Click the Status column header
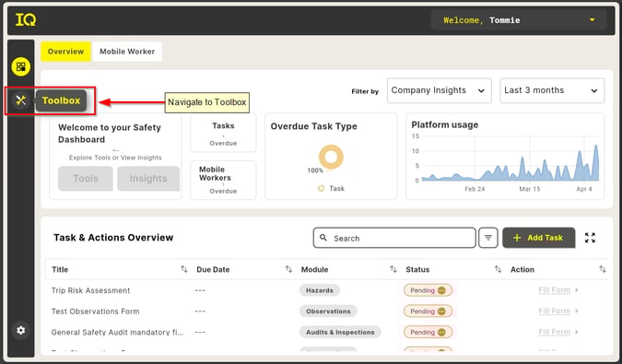 coord(417,269)
